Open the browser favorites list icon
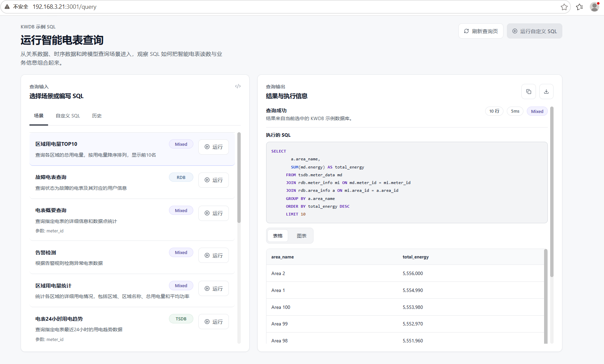 580,7
